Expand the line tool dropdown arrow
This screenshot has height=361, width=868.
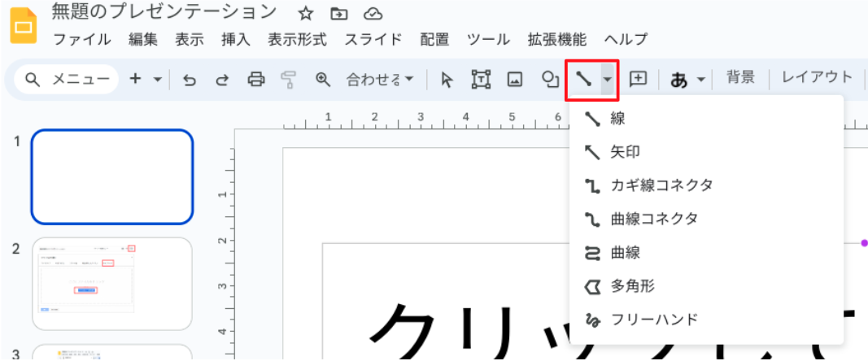(607, 80)
